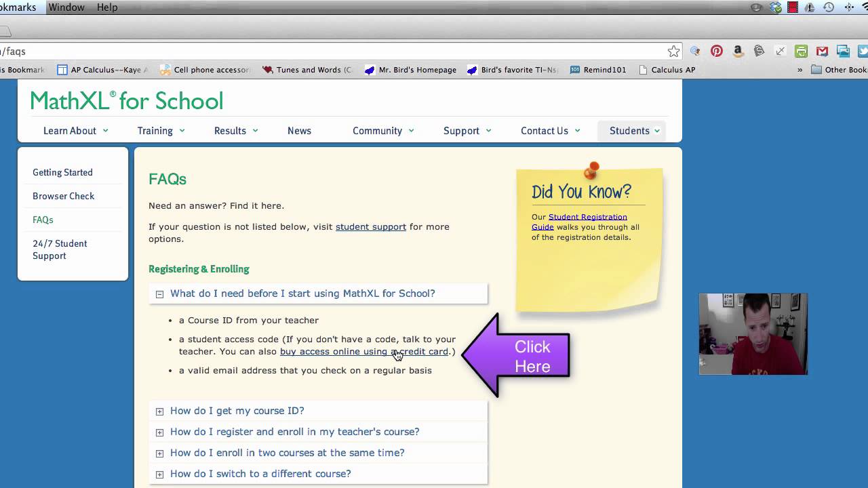
Task: Expand the Community dropdown menu
Action: coord(383,131)
